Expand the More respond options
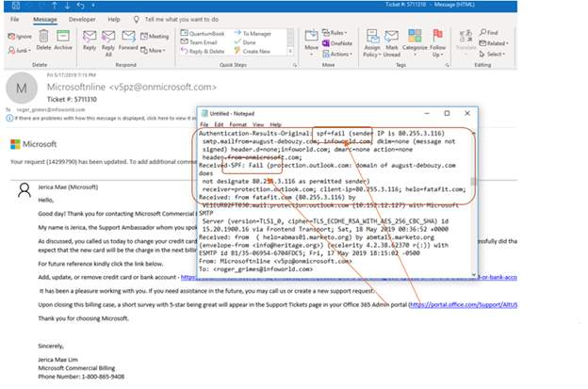This screenshot has width=588, height=389. tap(153, 50)
